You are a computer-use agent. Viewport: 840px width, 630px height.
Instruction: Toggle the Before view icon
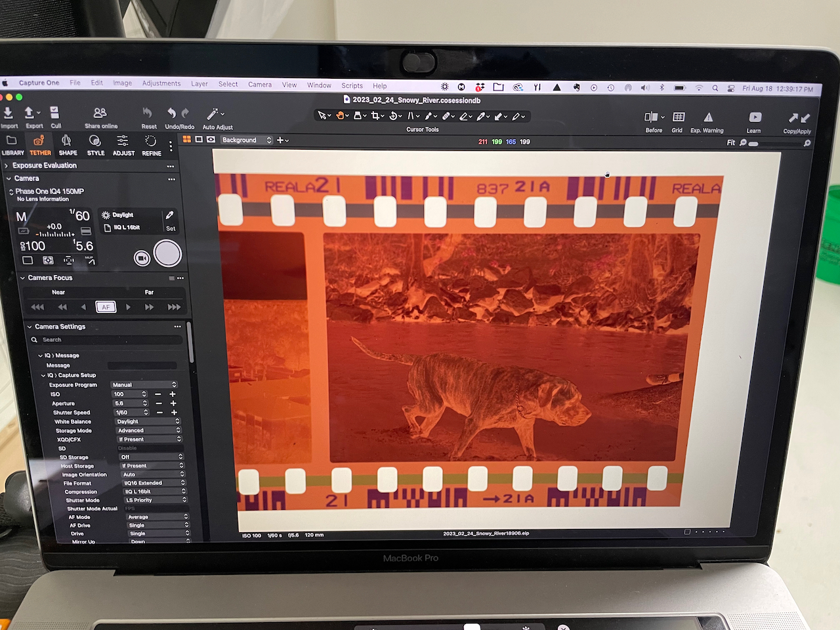click(x=651, y=117)
